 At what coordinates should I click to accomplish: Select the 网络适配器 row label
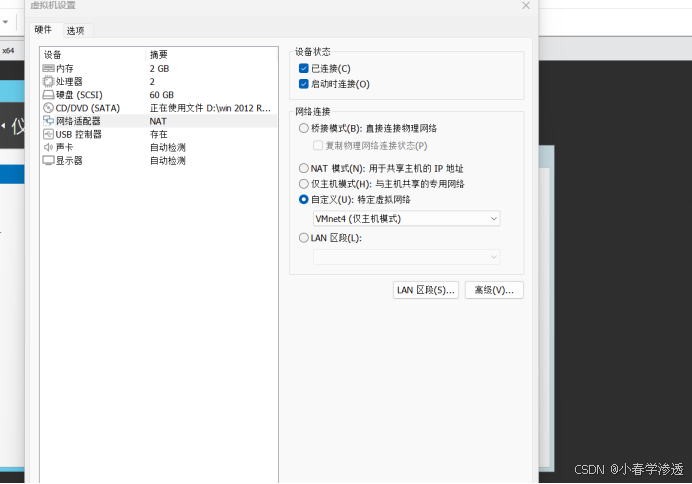78,121
